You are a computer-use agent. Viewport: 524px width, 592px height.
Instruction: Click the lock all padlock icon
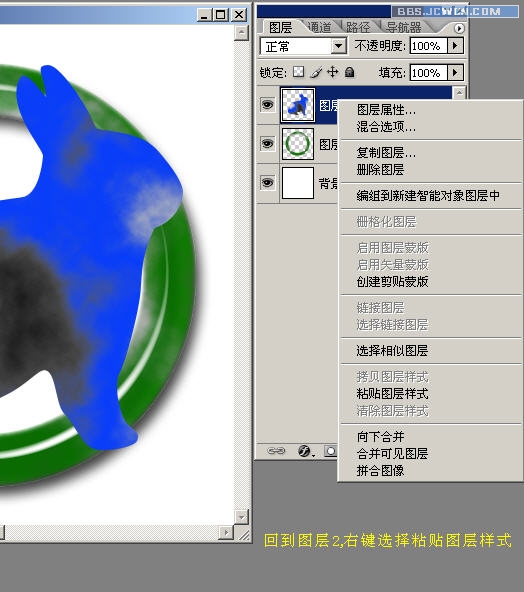(x=350, y=72)
